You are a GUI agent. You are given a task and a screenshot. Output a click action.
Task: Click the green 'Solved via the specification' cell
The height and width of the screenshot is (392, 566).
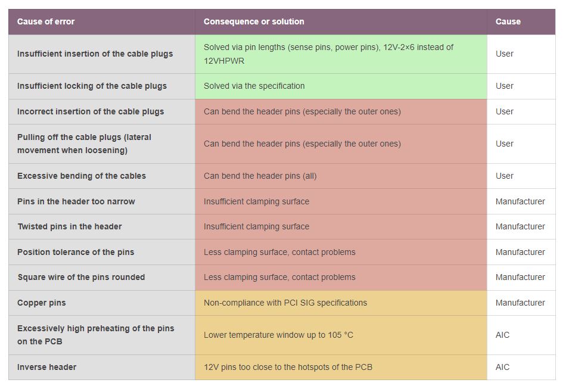click(x=341, y=86)
